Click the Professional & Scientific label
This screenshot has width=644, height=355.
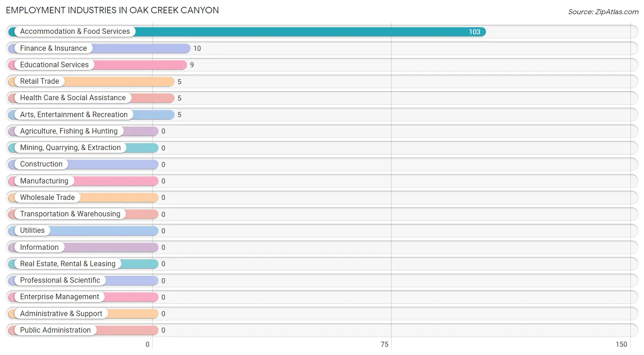click(x=60, y=280)
